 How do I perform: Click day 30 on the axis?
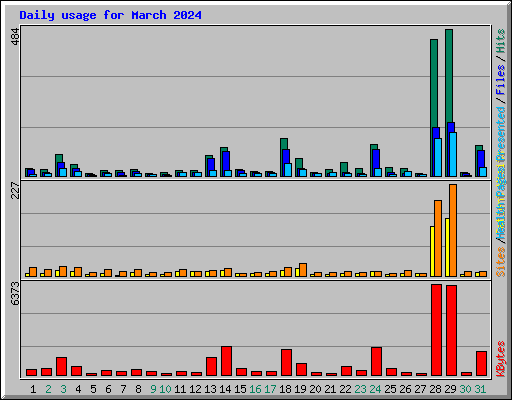click(x=465, y=389)
